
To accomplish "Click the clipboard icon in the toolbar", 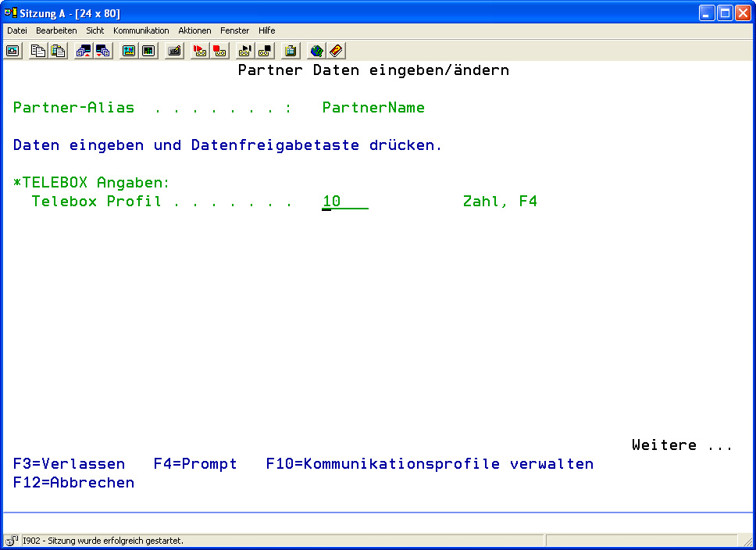I will pyautogui.click(x=291, y=51).
